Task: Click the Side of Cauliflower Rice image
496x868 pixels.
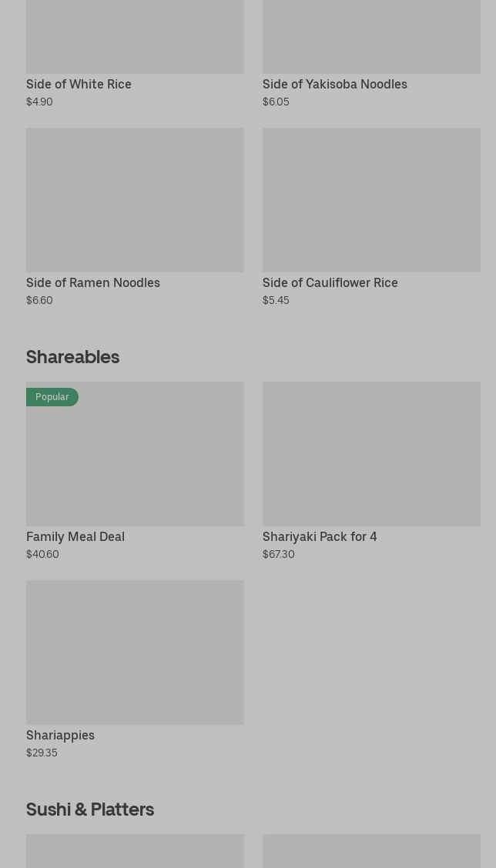Action: 371,200
